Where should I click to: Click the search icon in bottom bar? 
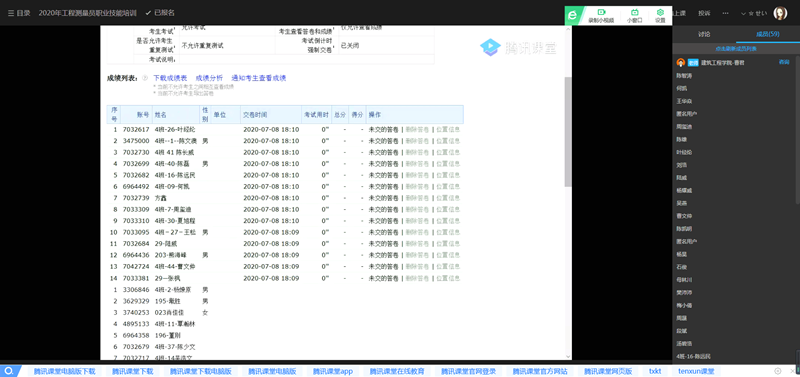click(x=9, y=371)
